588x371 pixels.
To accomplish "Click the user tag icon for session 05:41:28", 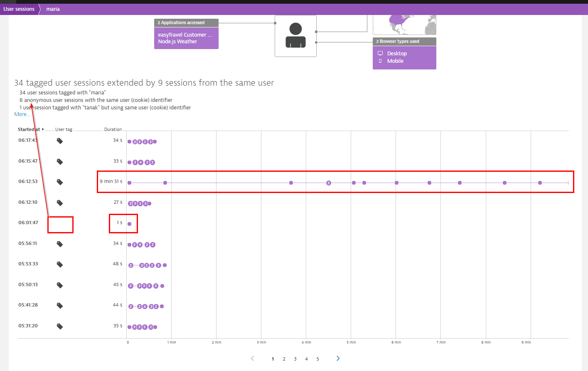I will 60,306.
